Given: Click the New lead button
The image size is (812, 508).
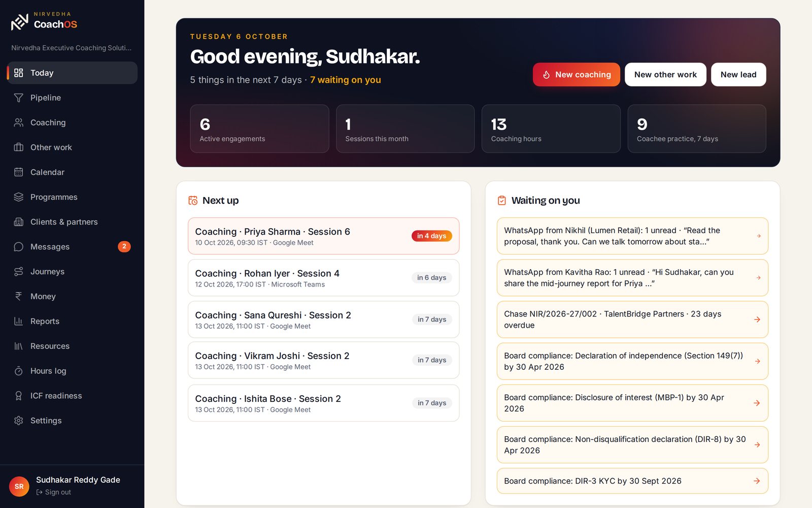Looking at the screenshot, I should pos(738,75).
